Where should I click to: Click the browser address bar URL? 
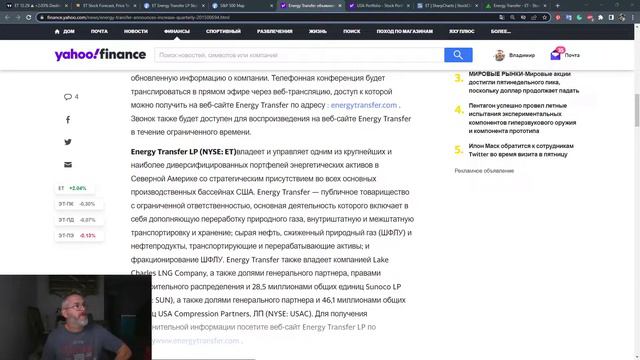(138, 18)
